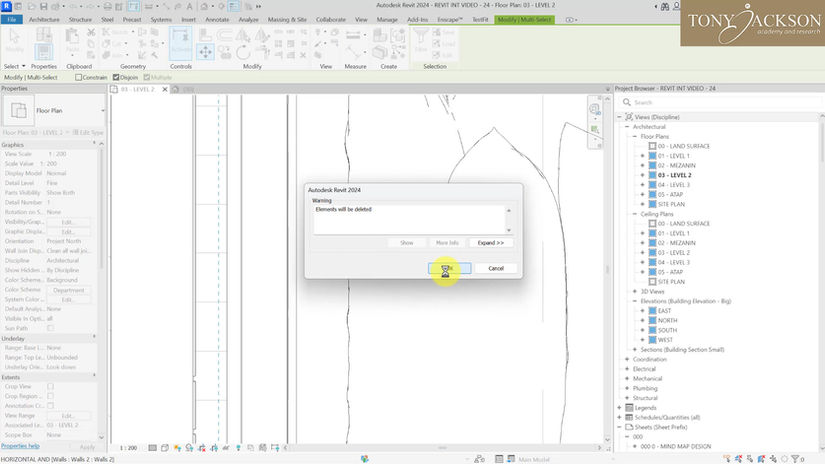This screenshot has width=825, height=464.
Task: Click the drawing area horizontal scrollbar
Action: pyautogui.click(x=442, y=448)
